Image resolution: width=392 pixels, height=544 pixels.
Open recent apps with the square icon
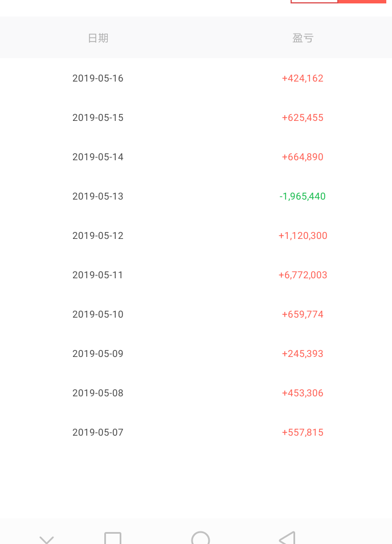pyautogui.click(x=113, y=538)
